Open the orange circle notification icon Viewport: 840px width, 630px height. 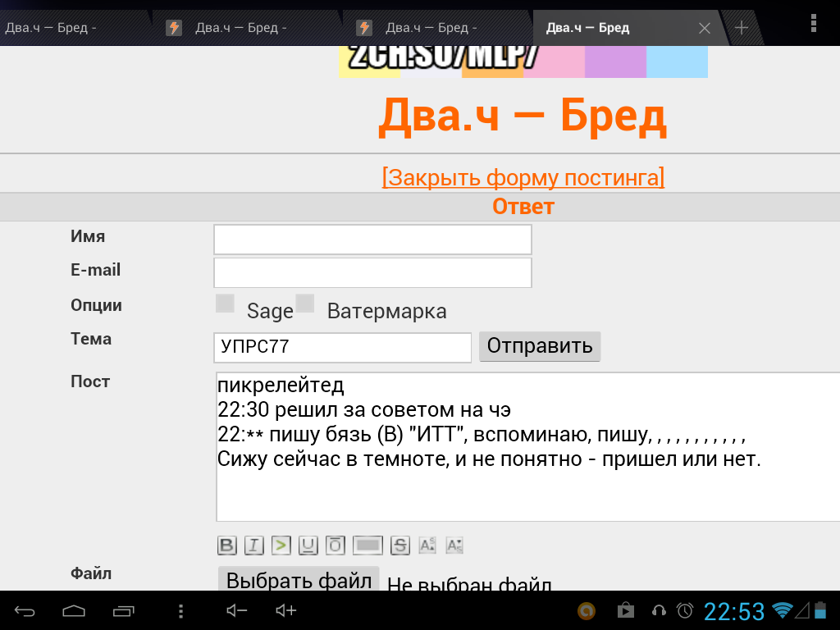[x=587, y=610]
